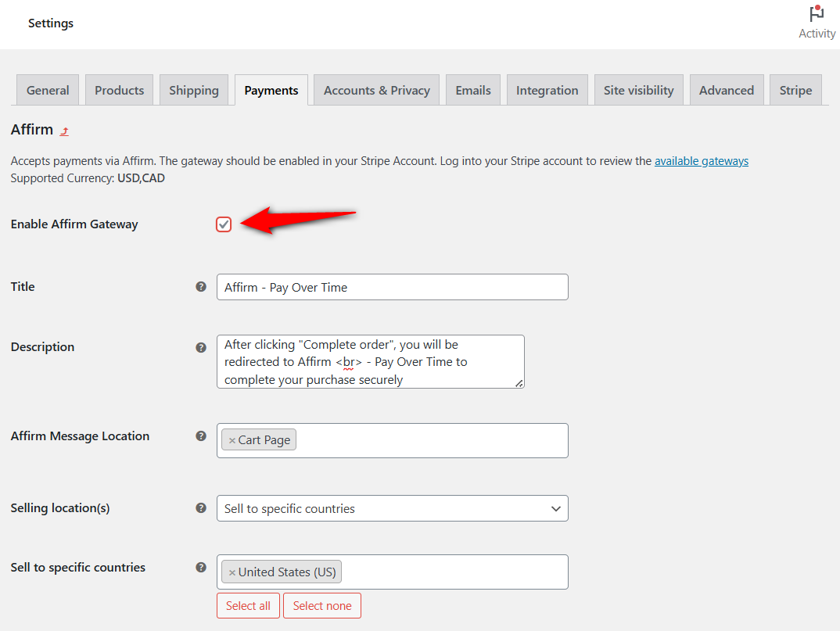Switch to the Shipping tab
The image size is (840, 631).
(x=194, y=90)
